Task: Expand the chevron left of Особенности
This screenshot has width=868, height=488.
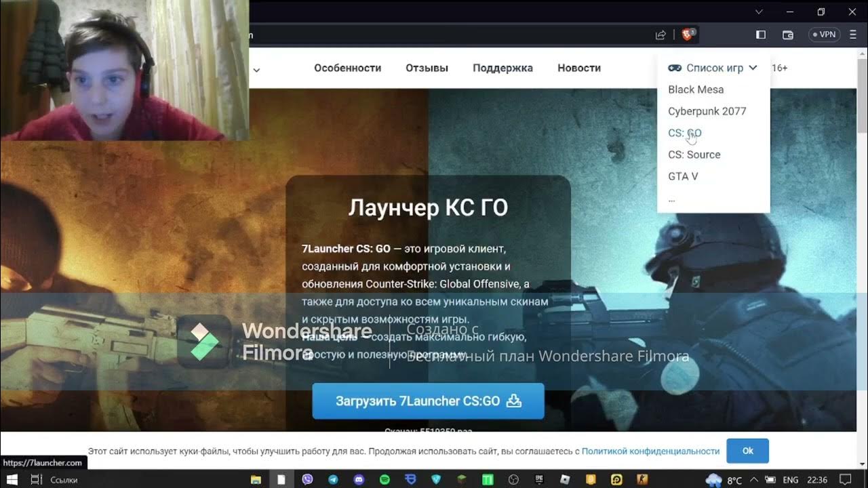Action: 256,69
